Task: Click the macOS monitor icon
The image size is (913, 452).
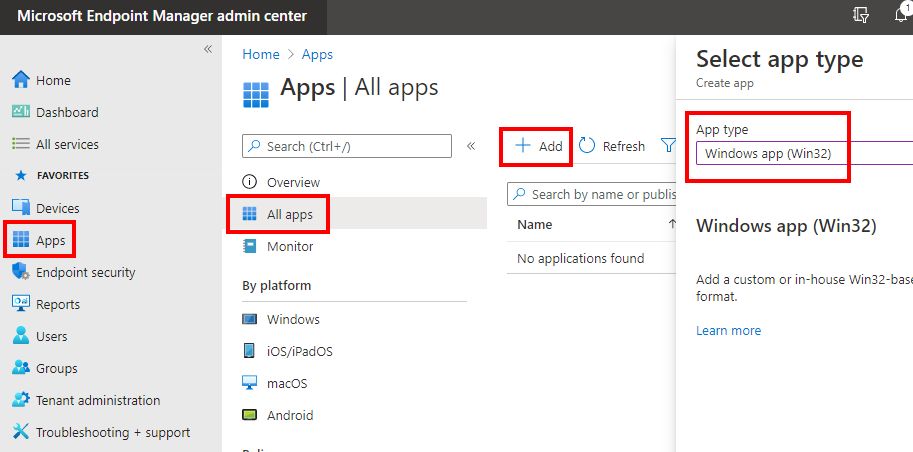Action: click(x=249, y=383)
